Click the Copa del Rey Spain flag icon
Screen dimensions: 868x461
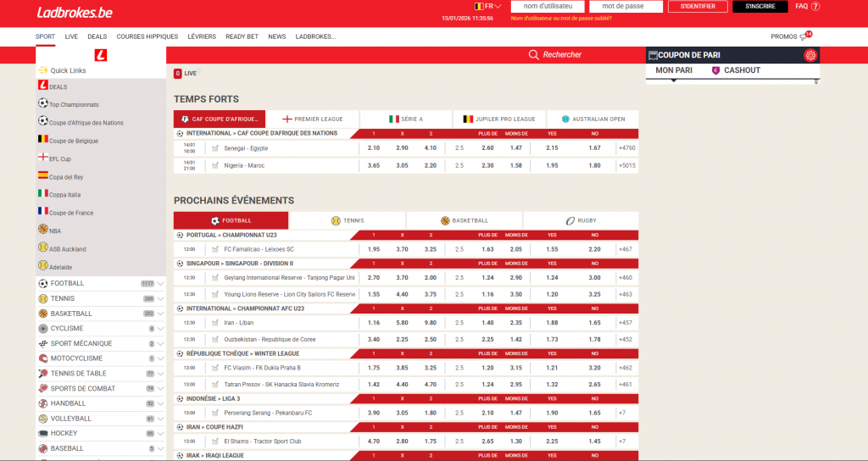click(43, 175)
